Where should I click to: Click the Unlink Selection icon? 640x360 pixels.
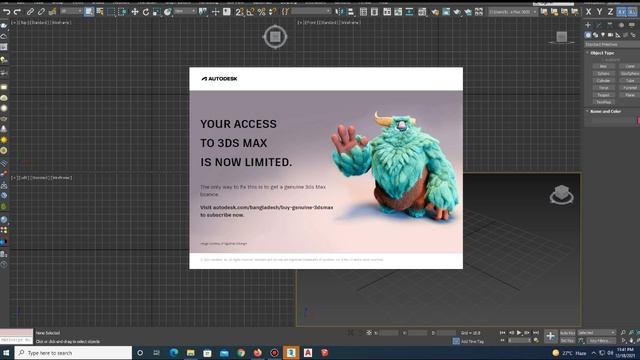(41, 12)
